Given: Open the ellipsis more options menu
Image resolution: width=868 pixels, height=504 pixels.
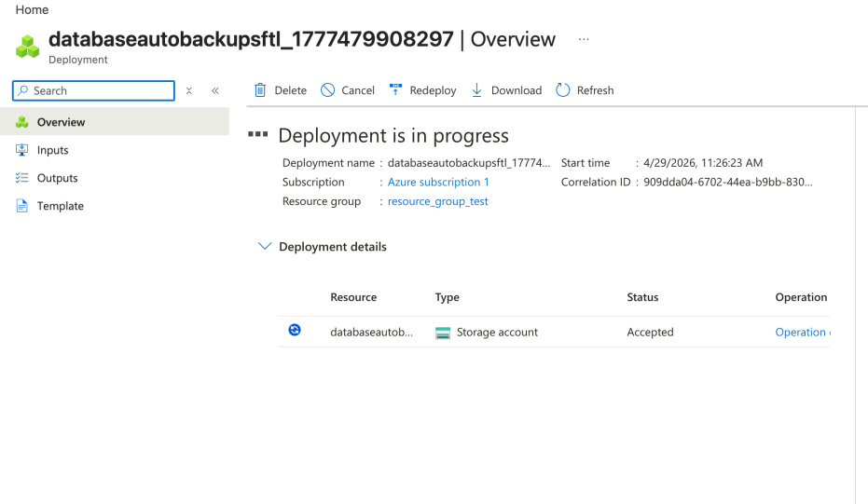Looking at the screenshot, I should point(584,39).
